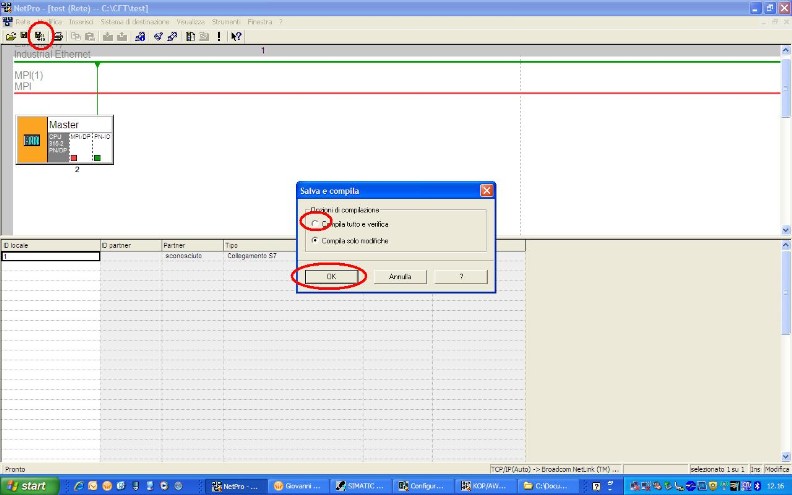Click the blue checkmark connection icon
This screenshot has height=495, width=792.
point(158,36)
